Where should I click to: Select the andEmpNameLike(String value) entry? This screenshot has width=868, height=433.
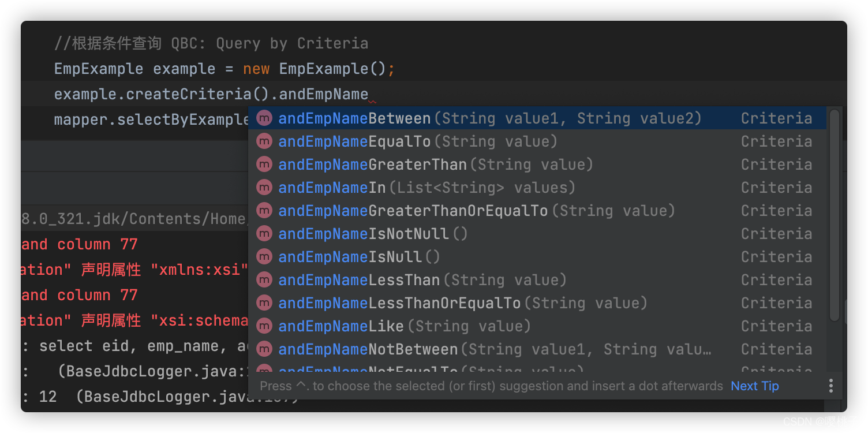coord(404,326)
